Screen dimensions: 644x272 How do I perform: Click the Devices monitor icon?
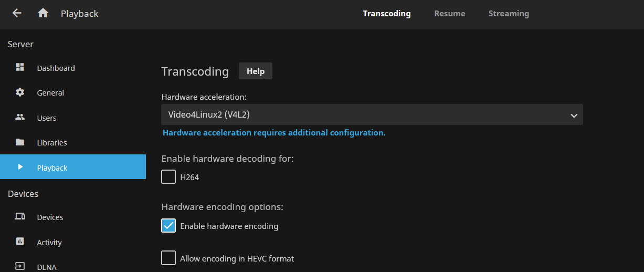[x=20, y=216]
